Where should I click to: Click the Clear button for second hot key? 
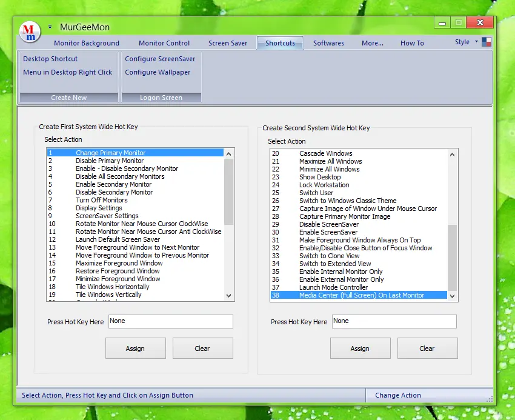point(427,348)
